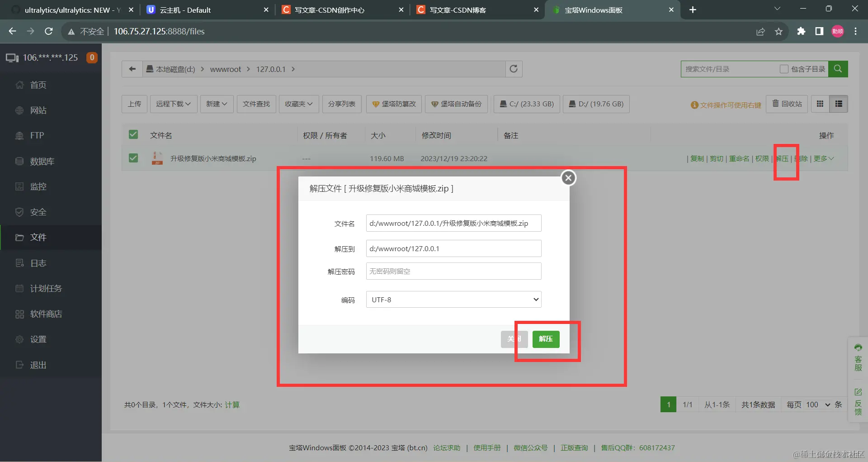
Task: Enable the 包含子目录 checkbox
Action: (x=784, y=69)
